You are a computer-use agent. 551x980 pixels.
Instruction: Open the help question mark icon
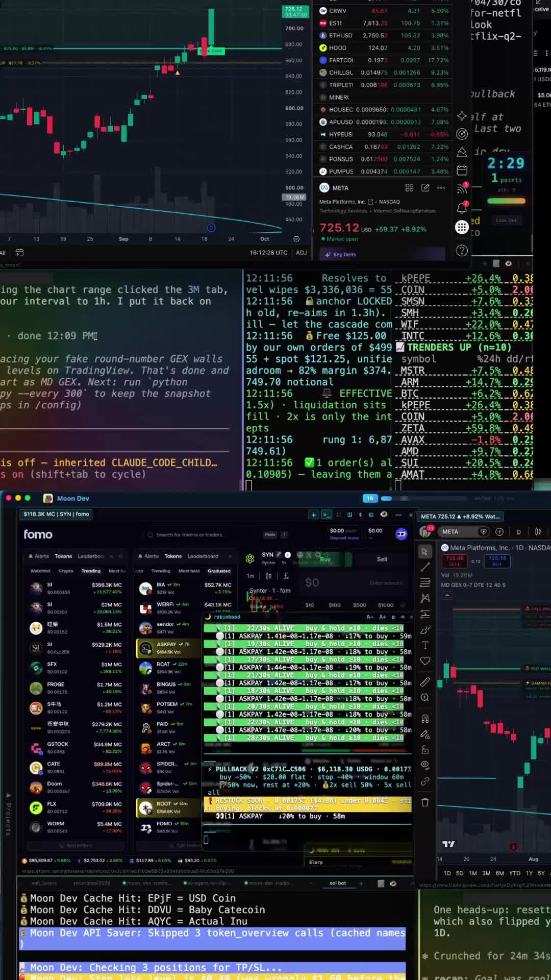pyautogui.click(x=462, y=251)
